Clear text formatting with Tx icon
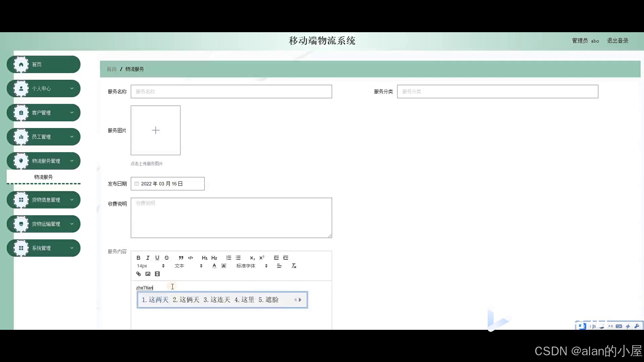 (x=294, y=266)
